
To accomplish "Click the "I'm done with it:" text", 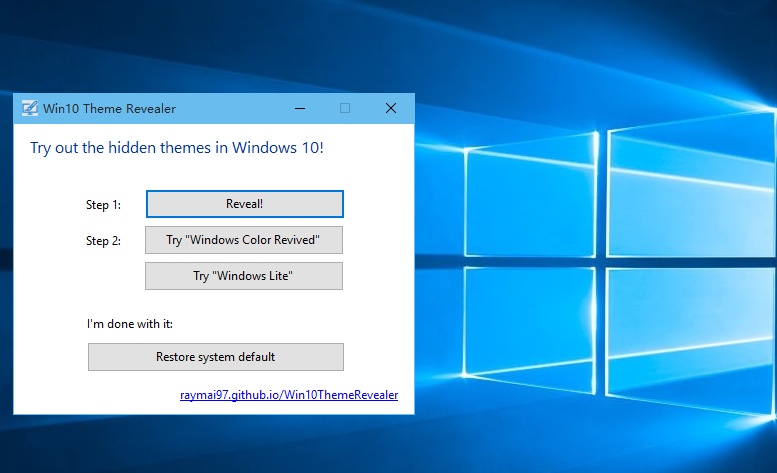I will (130, 324).
